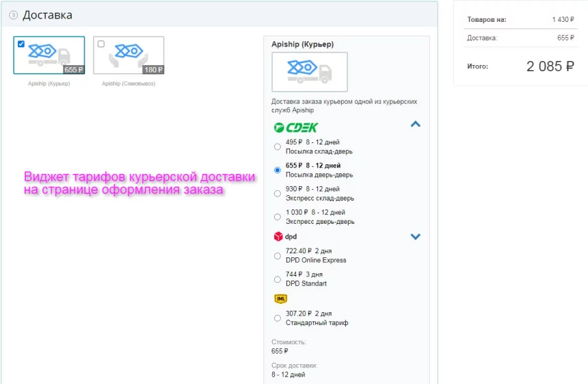Click the 655 ₽ price badge on courier tile
Screen dimensions: 588x384
click(x=73, y=69)
